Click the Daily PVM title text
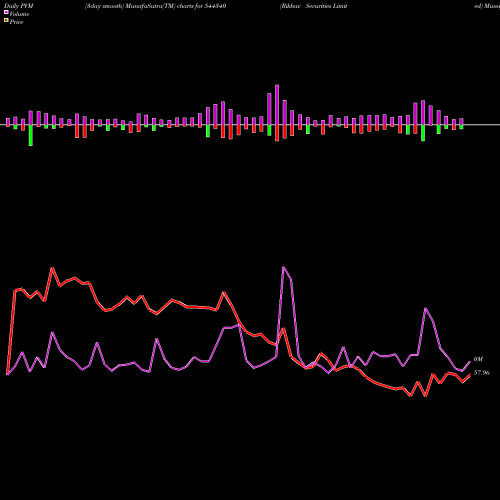This screenshot has height=500, width=500. point(19,6)
